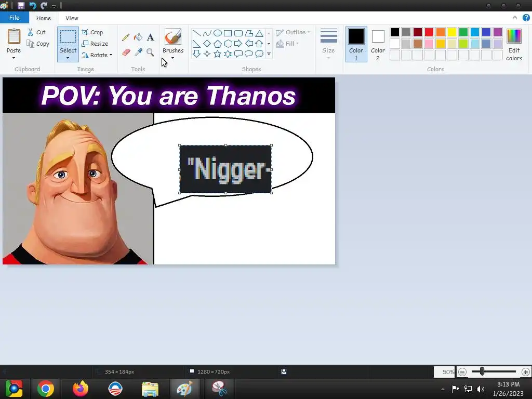Expand the Shapes gallery more arrow

[x=269, y=54]
